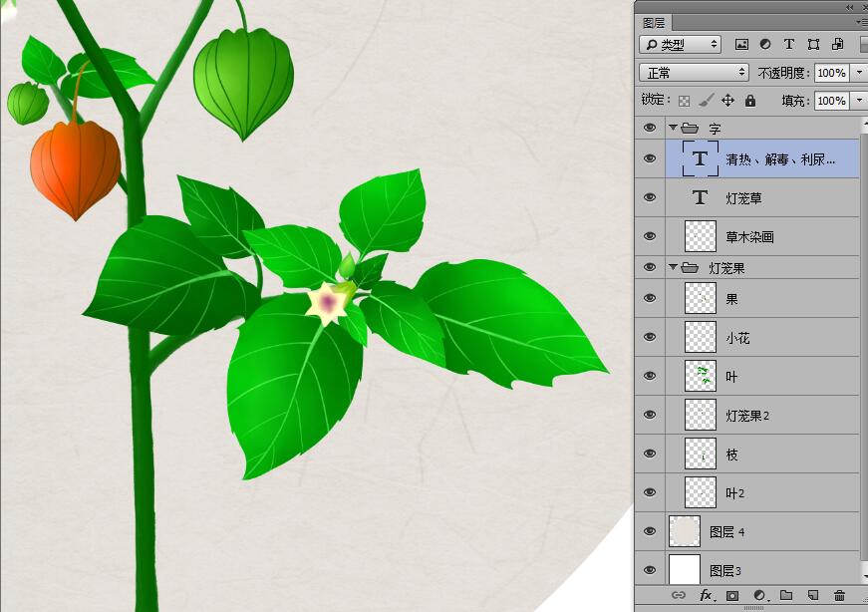
Task: Open the 正常 blend mode dropdown
Action: point(695,73)
